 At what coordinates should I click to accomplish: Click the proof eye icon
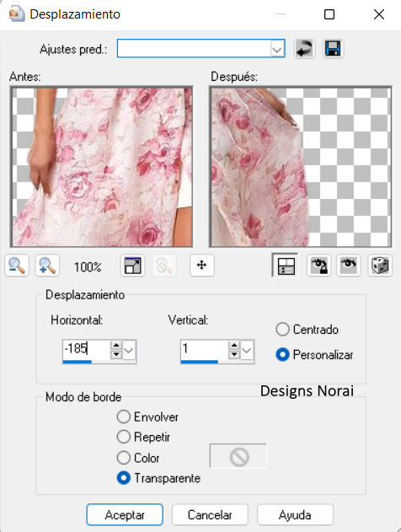349,266
